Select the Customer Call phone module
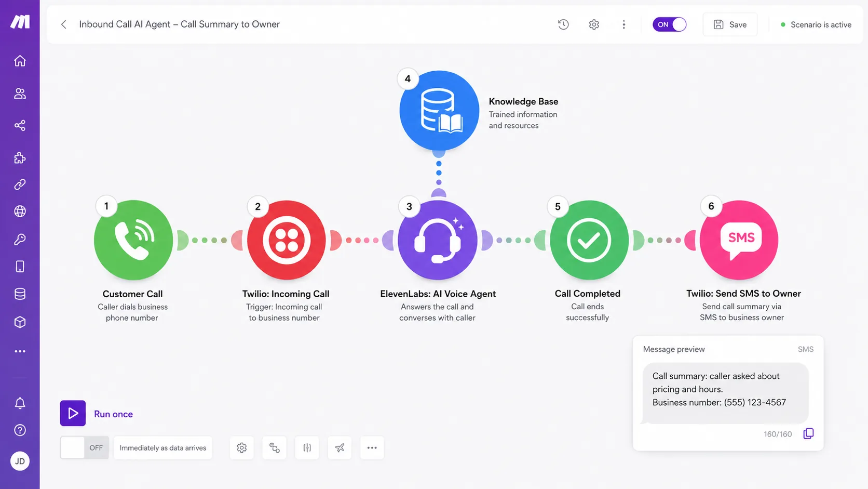The image size is (868, 489). pyautogui.click(x=133, y=240)
